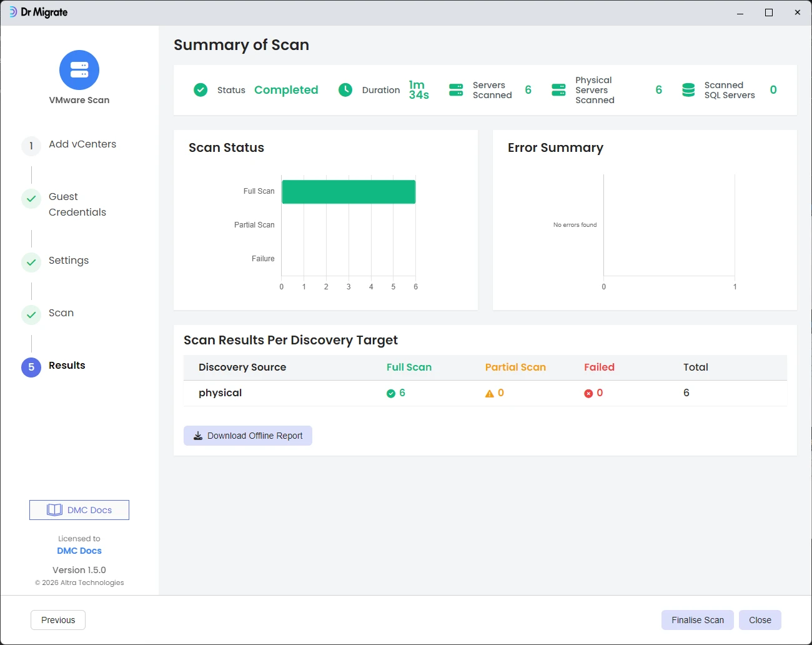This screenshot has width=812, height=645.
Task: Click the Servers Scanned server icon
Action: 457,90
